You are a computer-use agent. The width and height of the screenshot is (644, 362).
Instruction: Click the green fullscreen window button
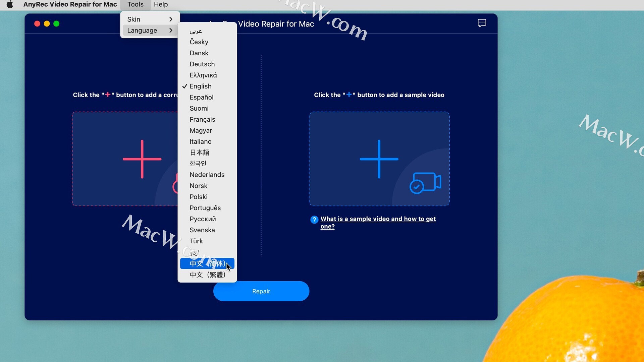(x=56, y=23)
